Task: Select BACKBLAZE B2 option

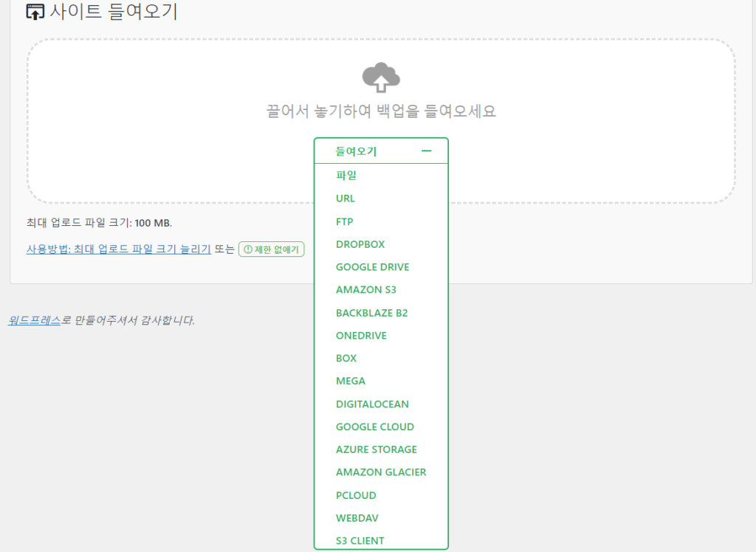Action: click(x=372, y=312)
